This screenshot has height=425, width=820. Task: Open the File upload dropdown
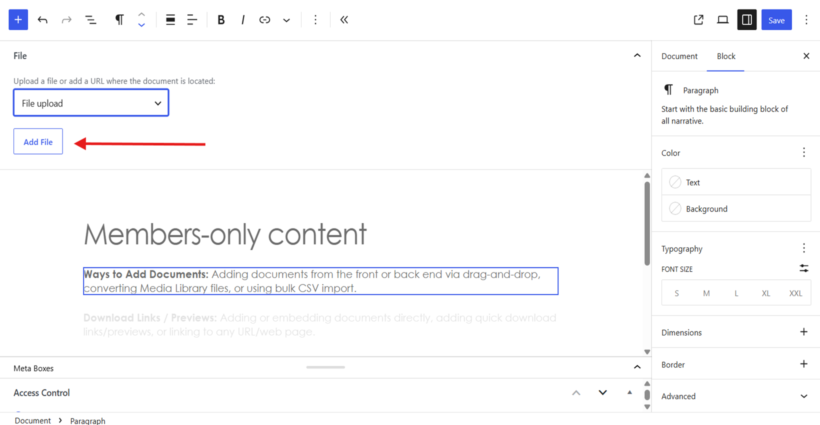coord(91,103)
